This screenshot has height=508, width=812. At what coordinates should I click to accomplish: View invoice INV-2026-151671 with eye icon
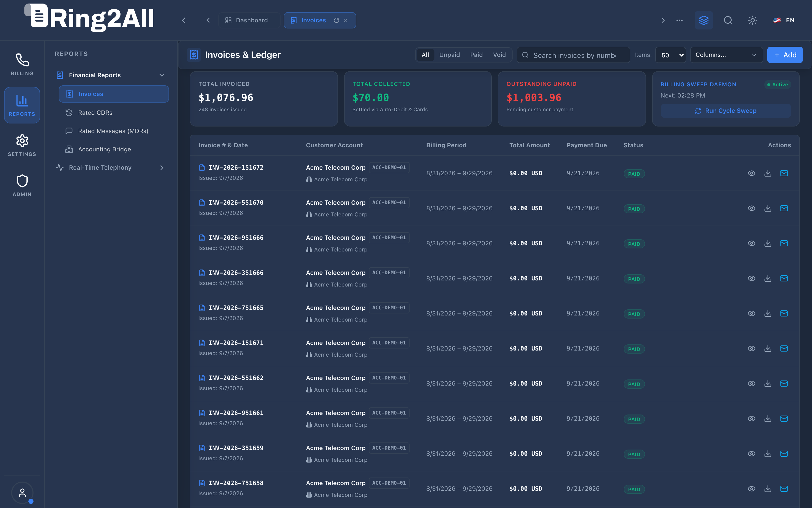(752, 348)
